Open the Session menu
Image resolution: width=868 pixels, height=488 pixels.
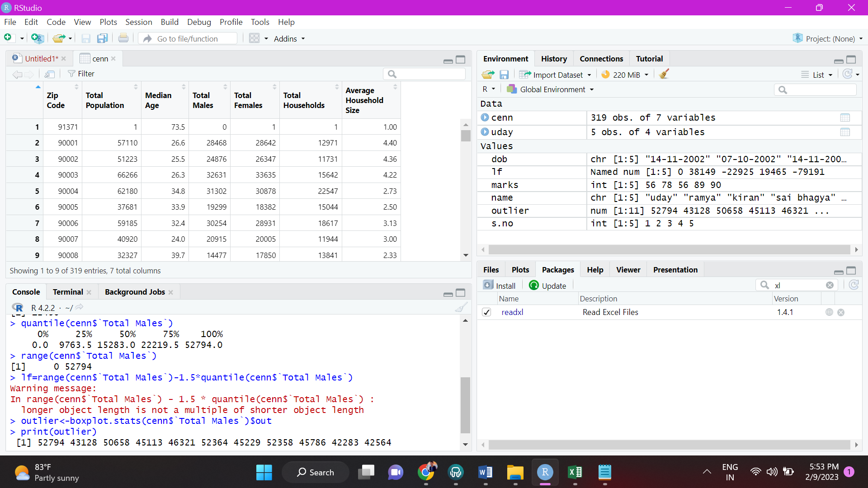(139, 22)
